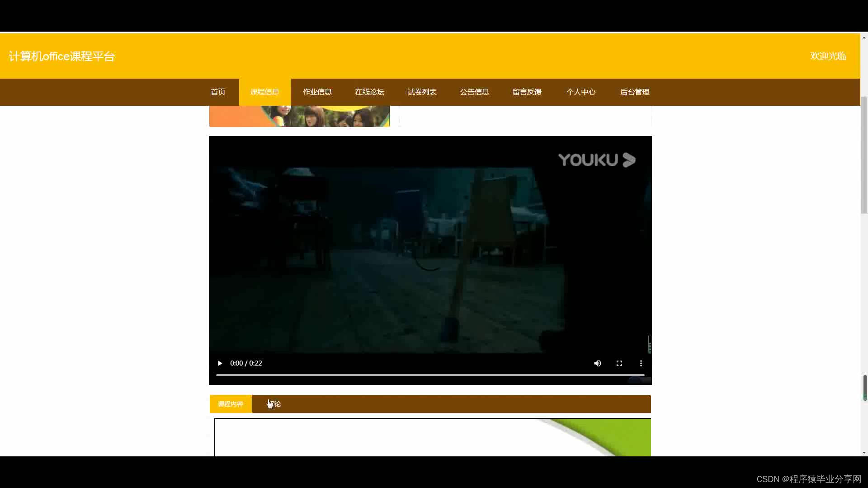Image resolution: width=868 pixels, height=488 pixels.
Task: Go to 作业信息 page
Action: [x=317, y=92]
